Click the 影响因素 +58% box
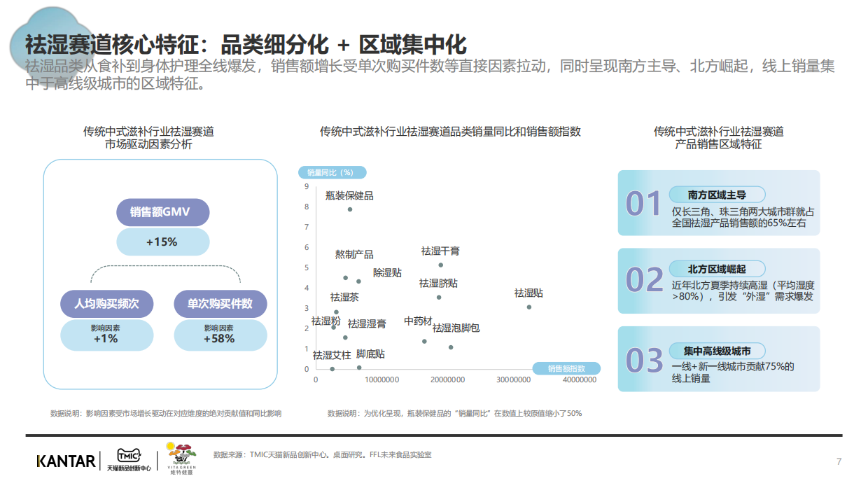Image resolution: width=868 pixels, height=488 pixels. click(220, 335)
